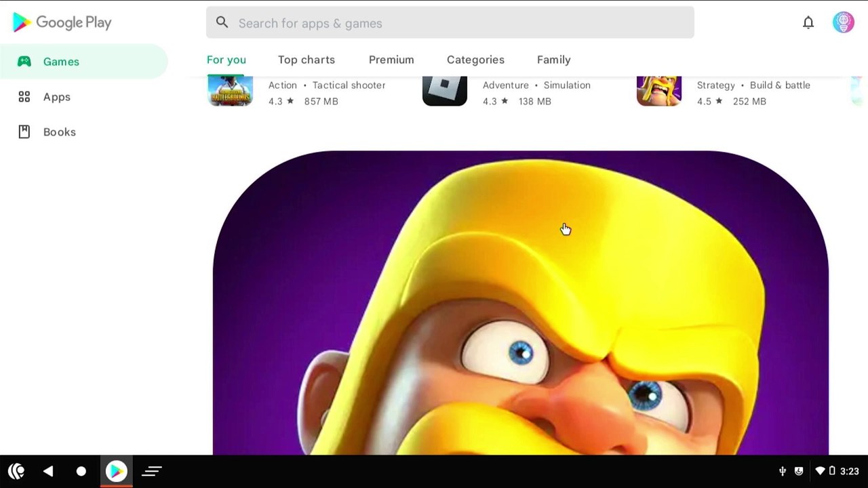Click the Games controller icon in sidebar
The width and height of the screenshot is (868, 488).
tap(24, 61)
